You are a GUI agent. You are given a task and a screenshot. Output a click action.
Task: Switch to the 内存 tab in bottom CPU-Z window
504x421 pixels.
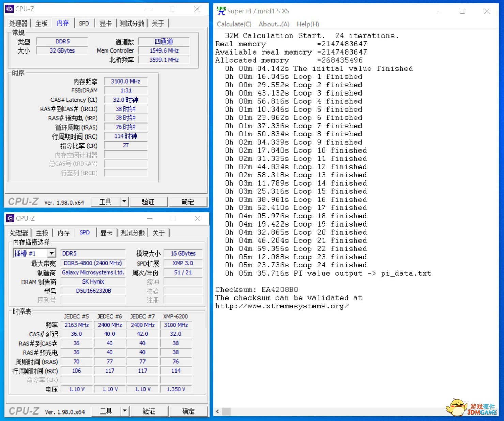click(63, 232)
